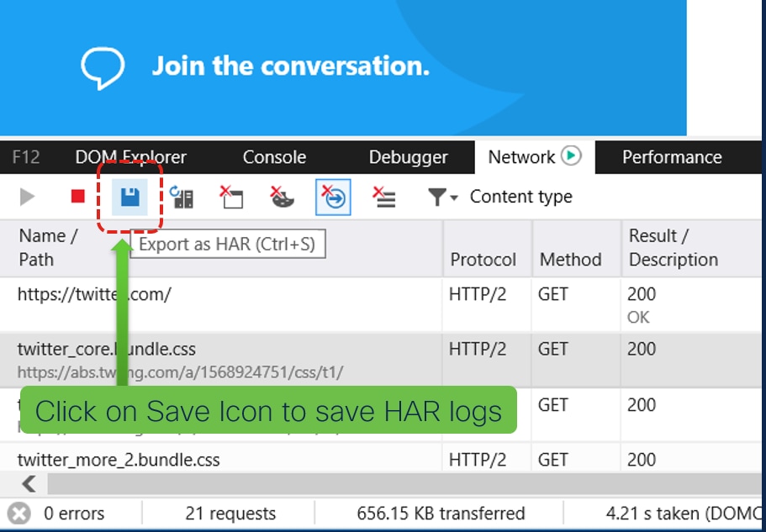
Task: Toggle Always refresh from server icon
Action: point(182,198)
